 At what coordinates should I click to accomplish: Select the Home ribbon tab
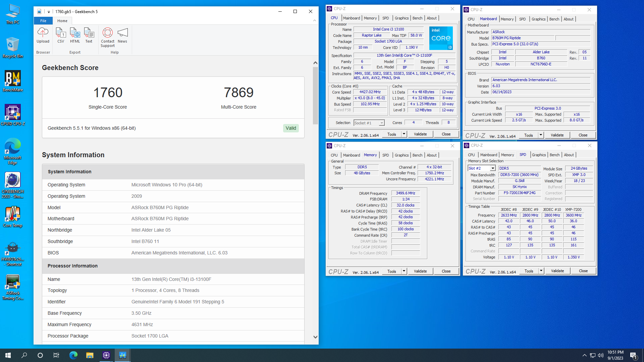[x=62, y=21]
